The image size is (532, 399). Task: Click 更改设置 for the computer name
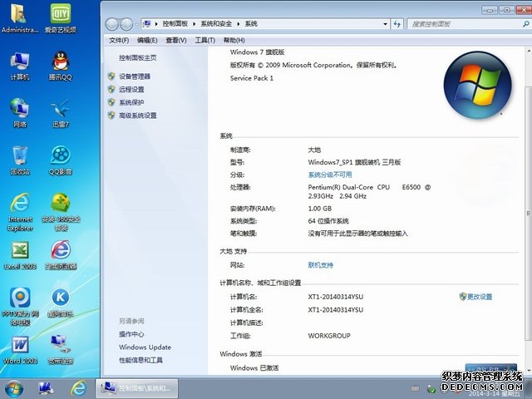(x=480, y=297)
